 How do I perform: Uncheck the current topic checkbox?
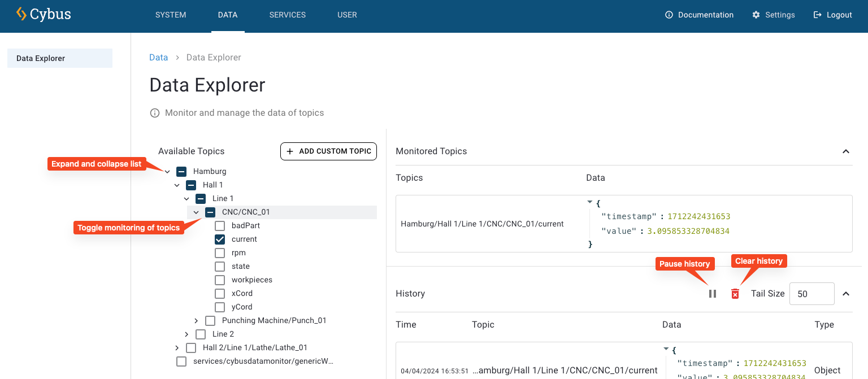click(x=220, y=239)
